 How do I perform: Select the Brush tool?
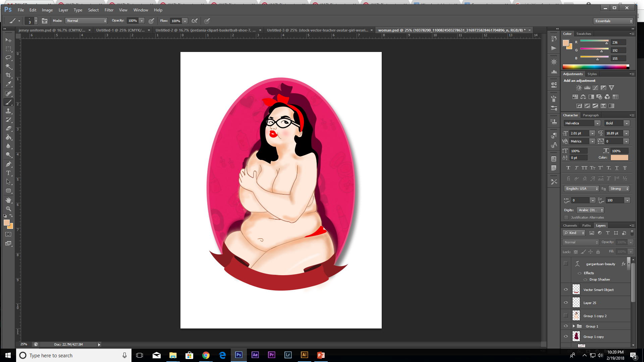[x=8, y=102]
